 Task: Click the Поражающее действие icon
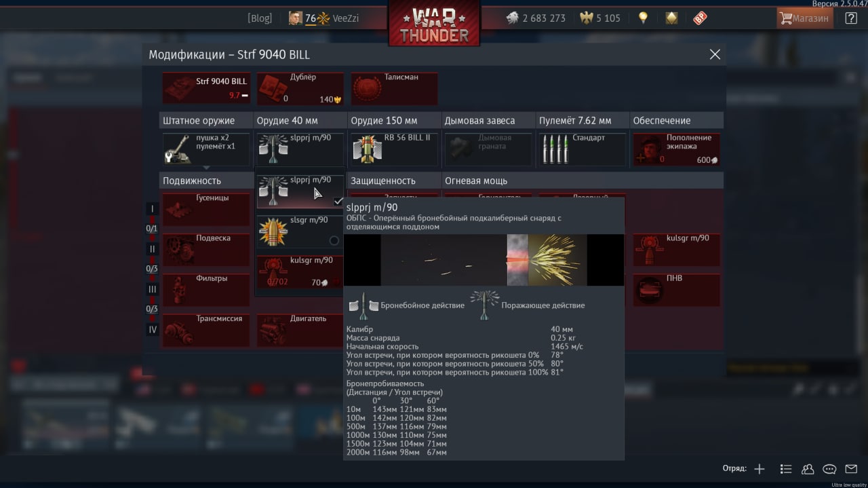[x=484, y=305]
